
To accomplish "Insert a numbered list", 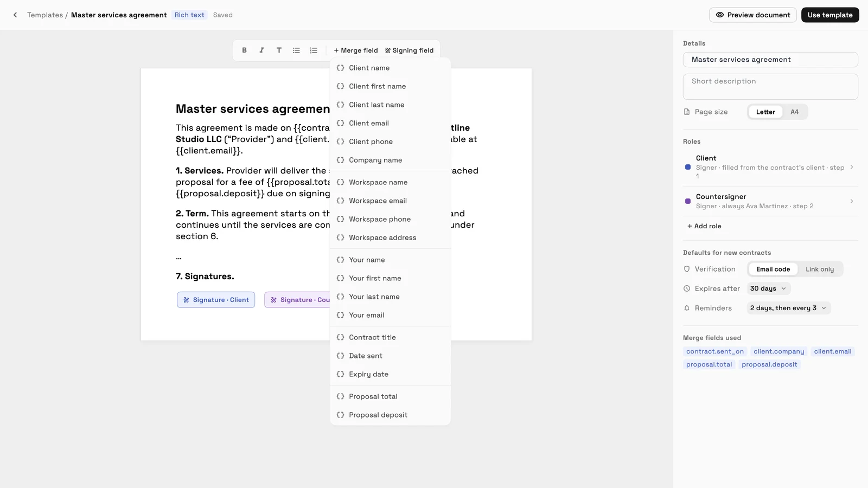I will point(314,50).
